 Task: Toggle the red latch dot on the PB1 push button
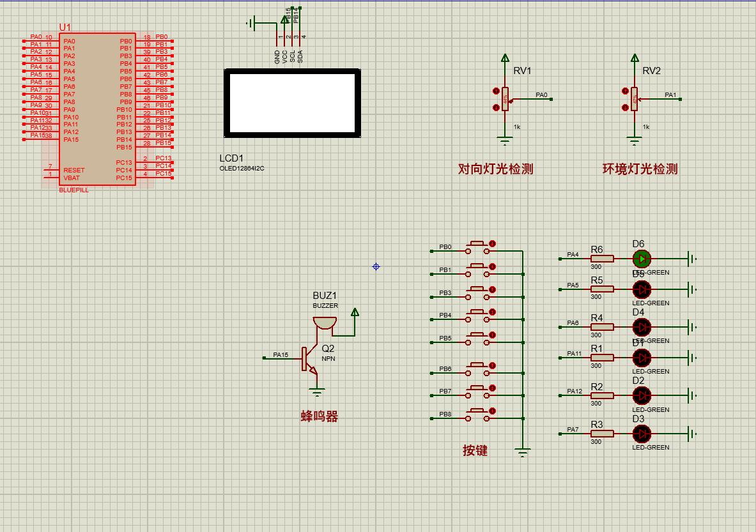492,266
